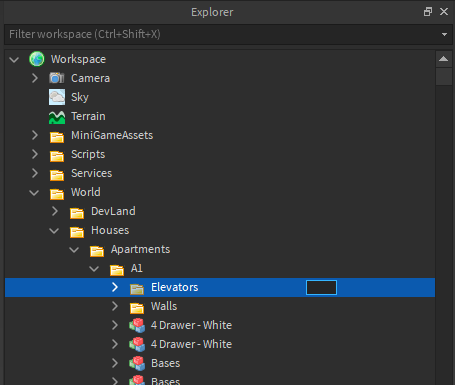Expand the Scripts folder

point(35,154)
